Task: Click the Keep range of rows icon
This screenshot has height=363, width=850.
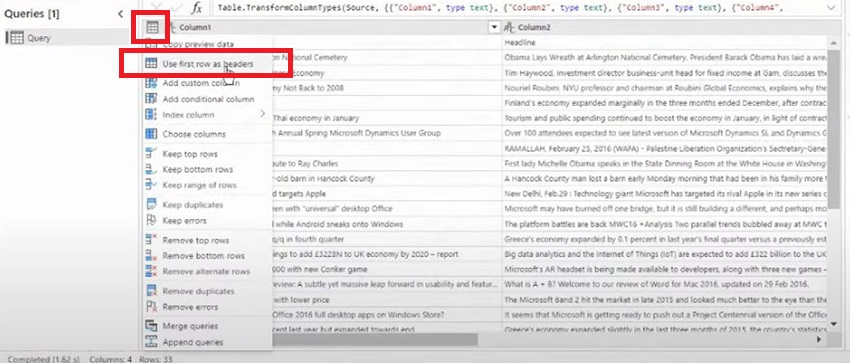Action: pyautogui.click(x=151, y=185)
